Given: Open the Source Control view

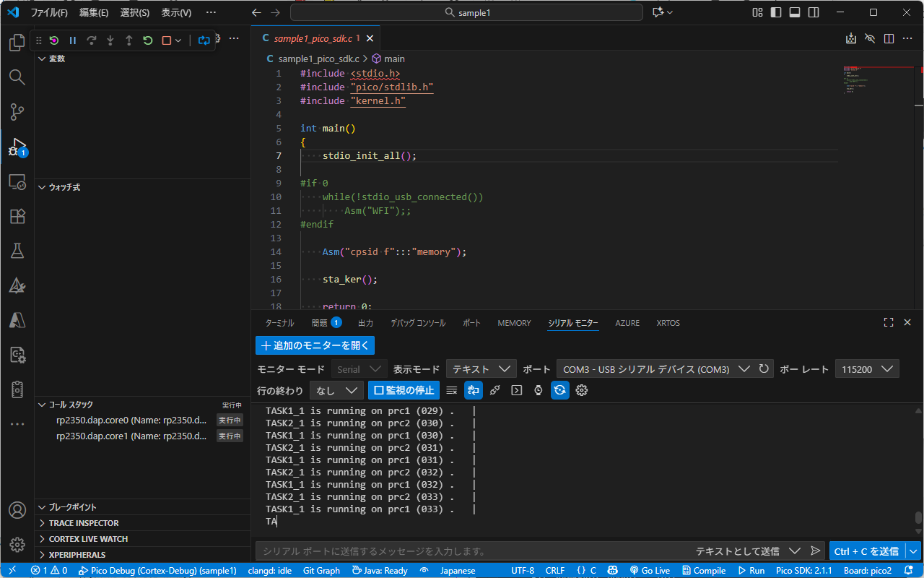Looking at the screenshot, I should pyautogui.click(x=17, y=112).
